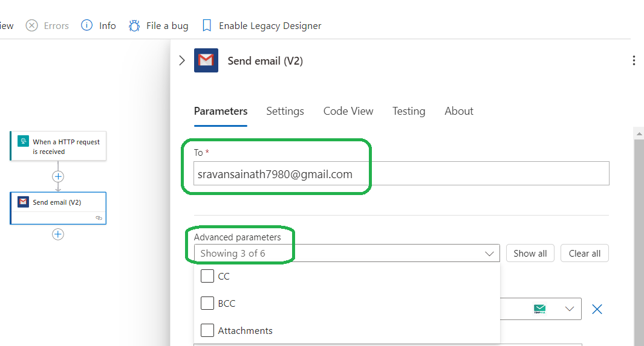
Task: Click the Errors circle-x icon
Action: (x=31, y=25)
